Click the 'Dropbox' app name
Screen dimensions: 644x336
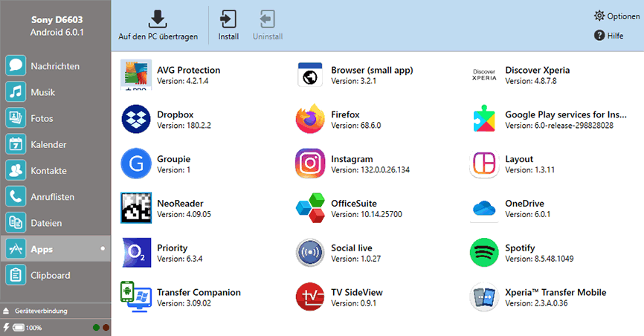point(176,114)
